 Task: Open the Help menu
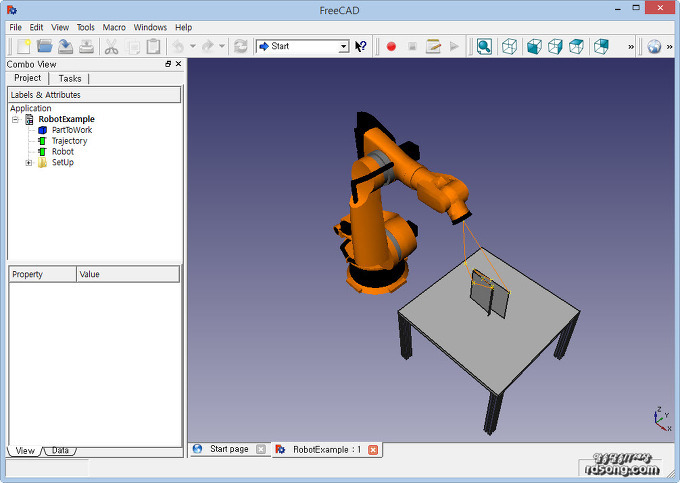[x=183, y=27]
